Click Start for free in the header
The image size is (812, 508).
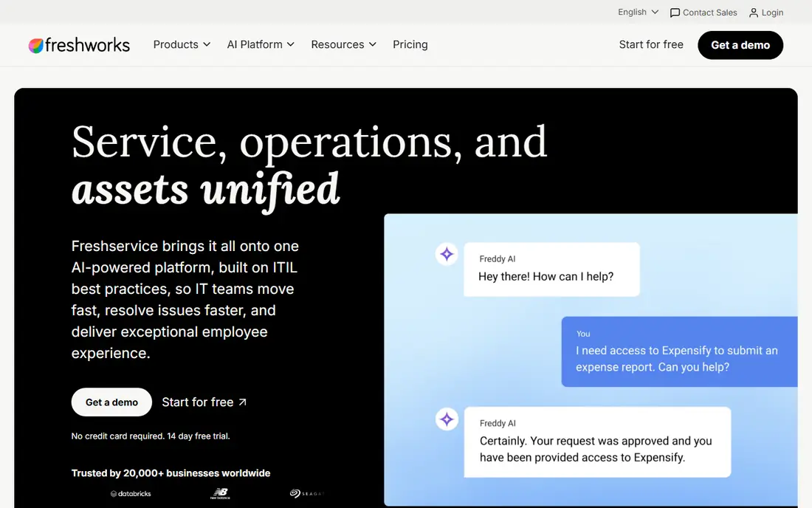click(x=651, y=44)
